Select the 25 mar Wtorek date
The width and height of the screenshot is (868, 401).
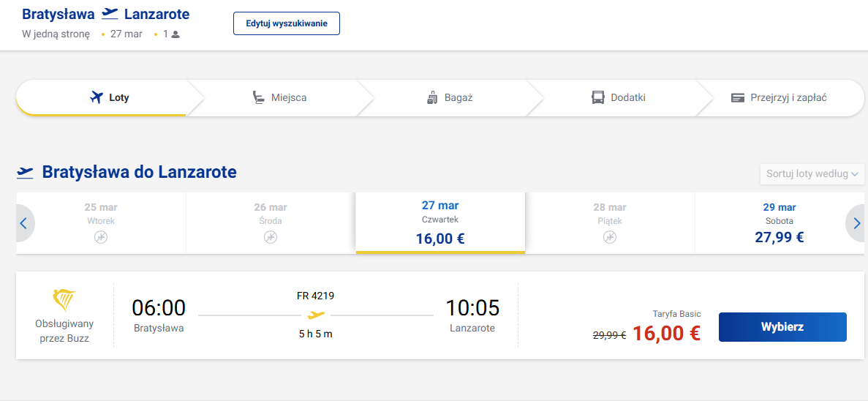coord(102,223)
